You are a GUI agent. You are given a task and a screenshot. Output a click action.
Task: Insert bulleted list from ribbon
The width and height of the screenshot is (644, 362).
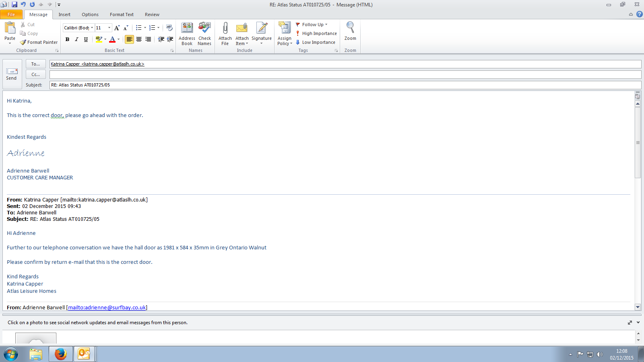(138, 28)
